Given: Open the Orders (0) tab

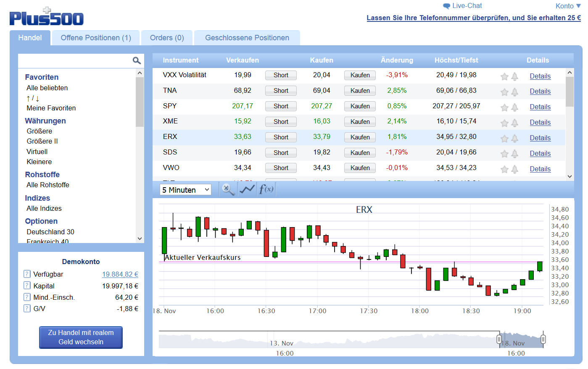Looking at the screenshot, I should (167, 38).
